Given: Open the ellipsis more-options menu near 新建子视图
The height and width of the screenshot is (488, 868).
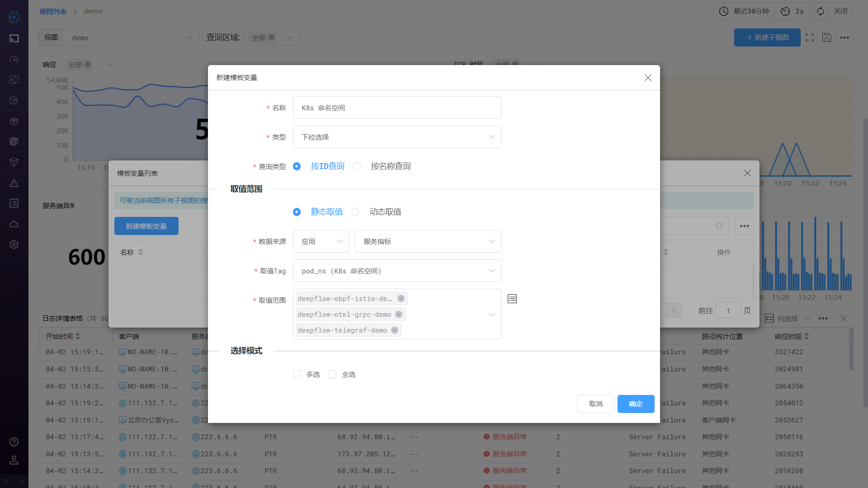Looking at the screenshot, I should pyautogui.click(x=844, y=38).
